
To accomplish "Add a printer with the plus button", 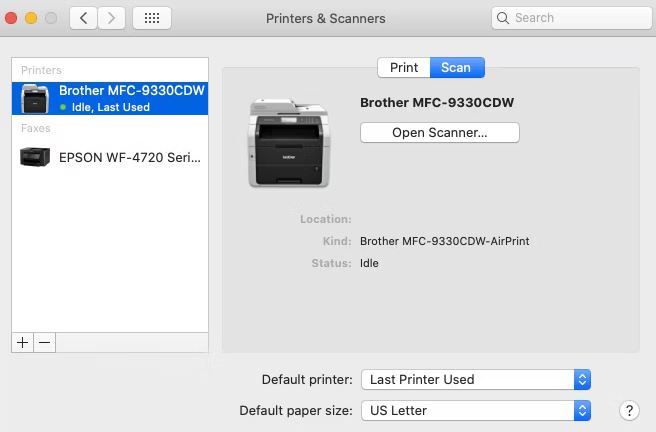I will 23,343.
